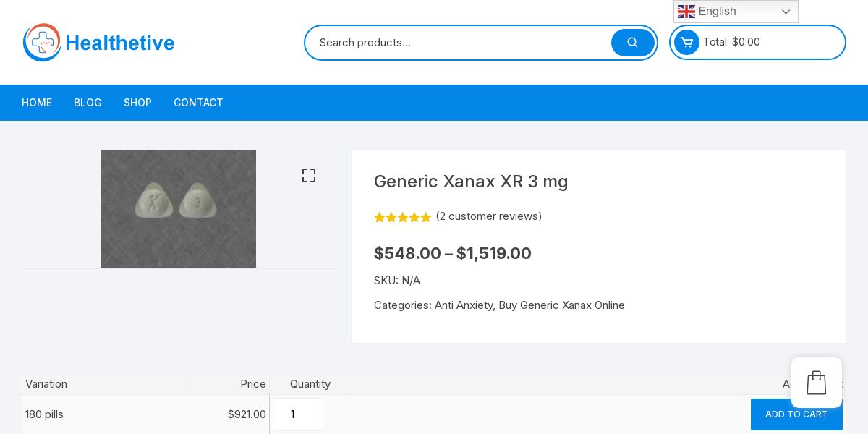Open the floating shopping bag widget

pos(816,383)
